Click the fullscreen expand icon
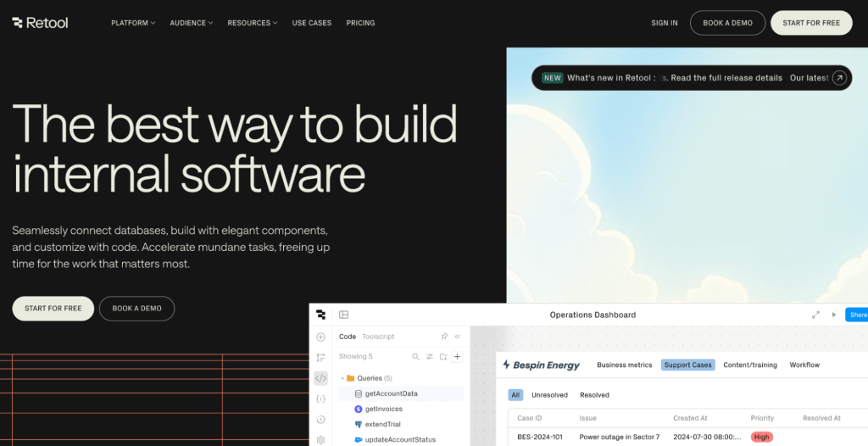Viewport: 868px width, 446px height. (x=815, y=315)
